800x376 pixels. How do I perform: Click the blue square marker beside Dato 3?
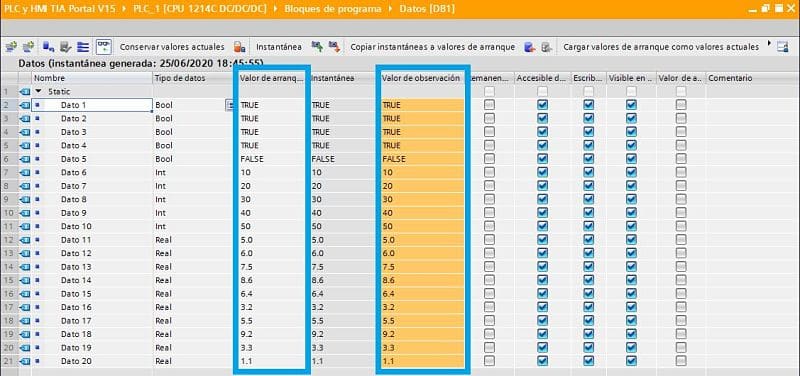[37, 132]
